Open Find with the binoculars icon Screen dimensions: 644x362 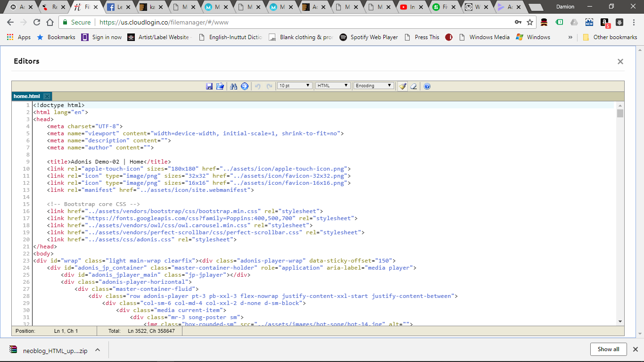point(233,86)
